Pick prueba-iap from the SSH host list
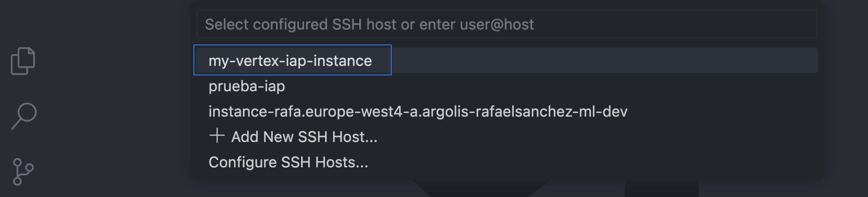 point(247,86)
